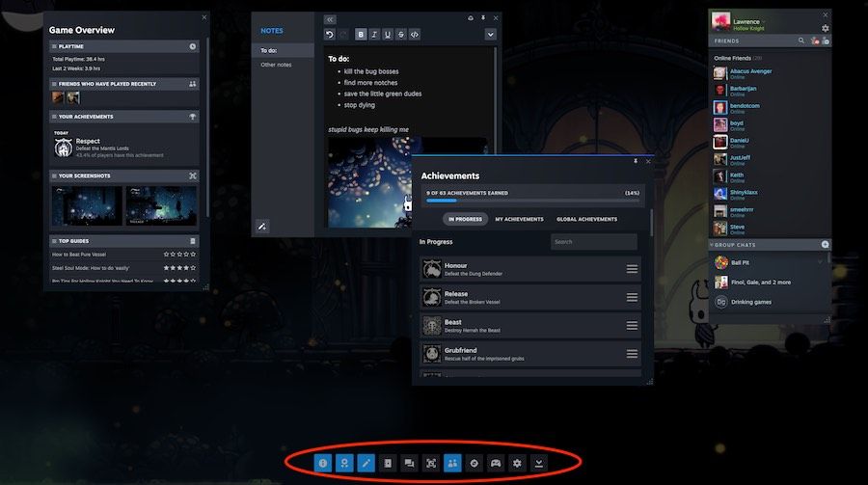Open the web browser compass icon
The height and width of the screenshot is (485, 868).
[x=474, y=463]
